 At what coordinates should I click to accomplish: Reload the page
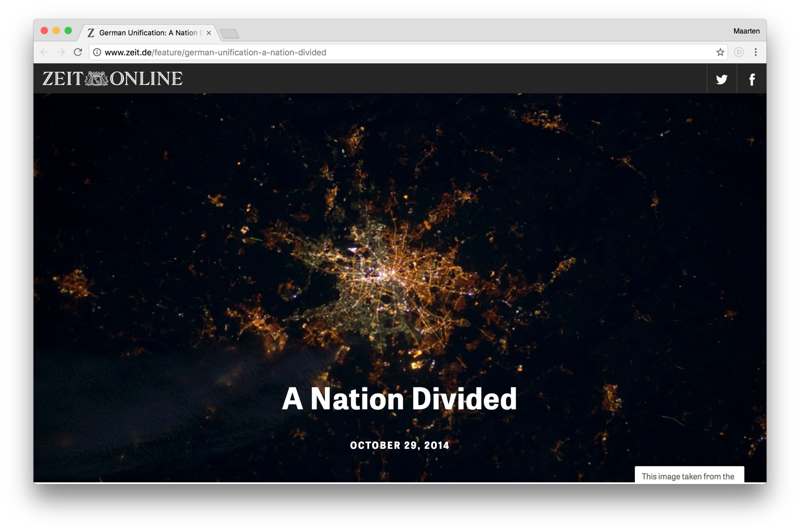point(78,52)
